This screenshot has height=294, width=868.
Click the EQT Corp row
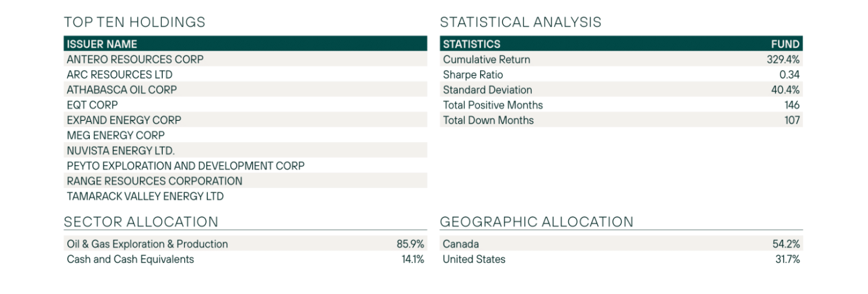point(245,105)
